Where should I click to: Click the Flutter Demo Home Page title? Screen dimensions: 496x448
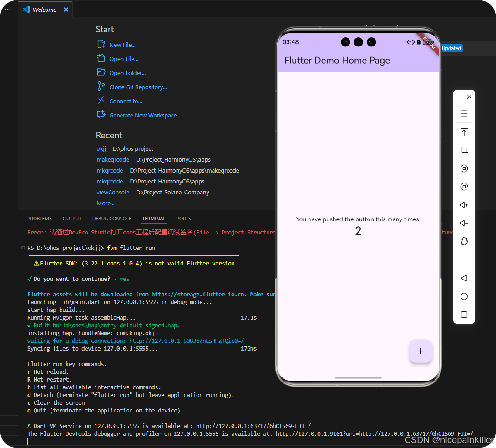(337, 61)
